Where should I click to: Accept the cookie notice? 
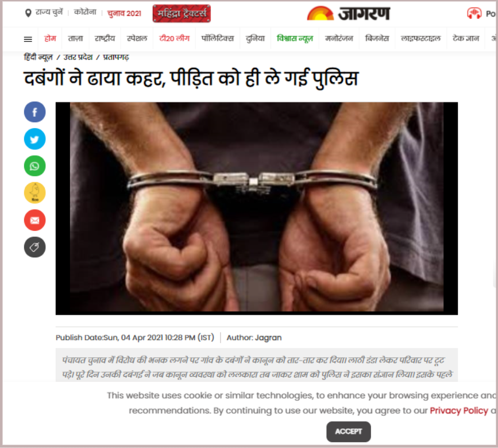coord(349,431)
